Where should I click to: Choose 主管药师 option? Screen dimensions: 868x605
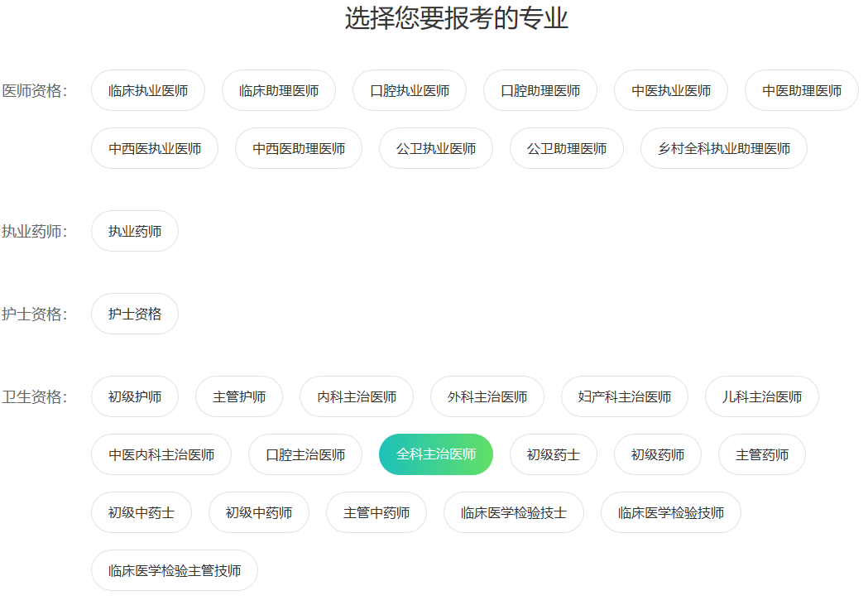(x=762, y=454)
